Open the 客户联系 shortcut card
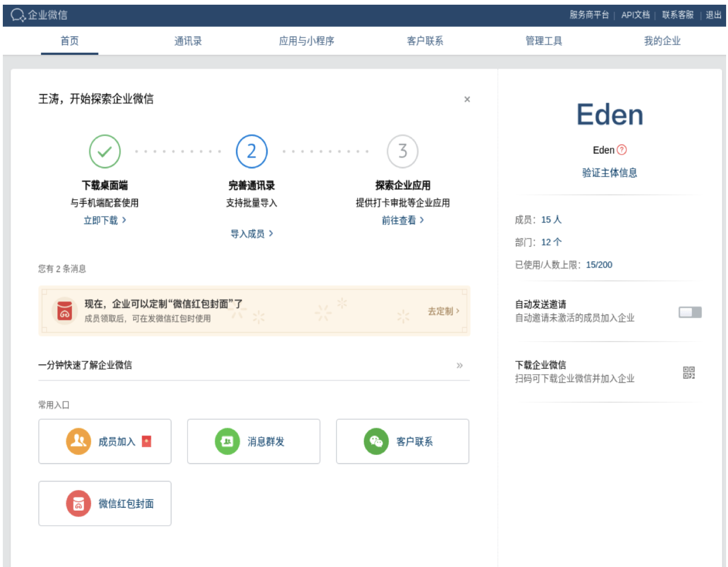 tap(403, 441)
